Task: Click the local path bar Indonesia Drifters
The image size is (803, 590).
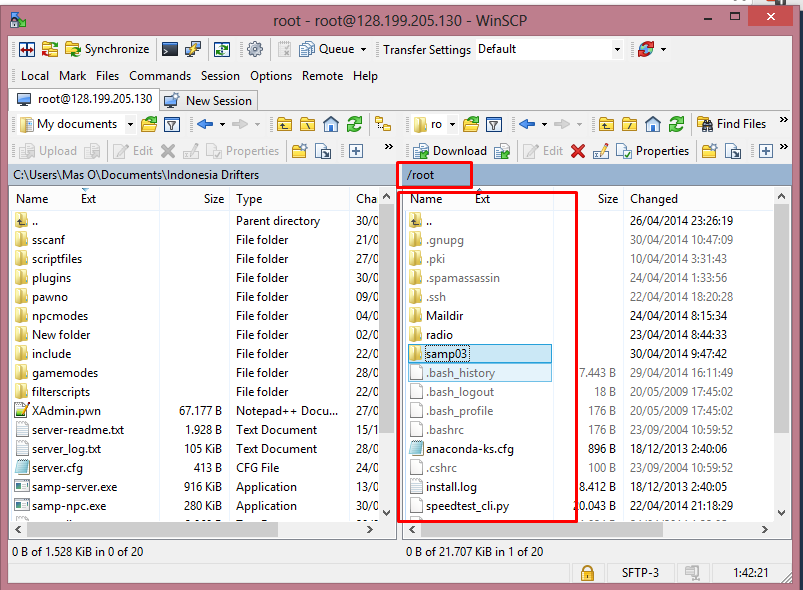Action: (x=202, y=175)
